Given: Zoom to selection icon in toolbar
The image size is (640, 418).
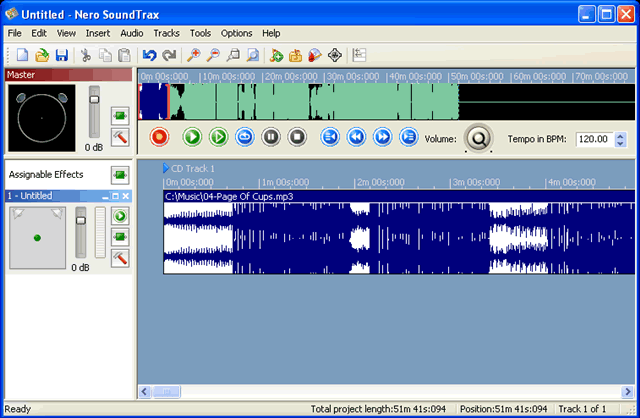Looking at the screenshot, I should (233, 55).
